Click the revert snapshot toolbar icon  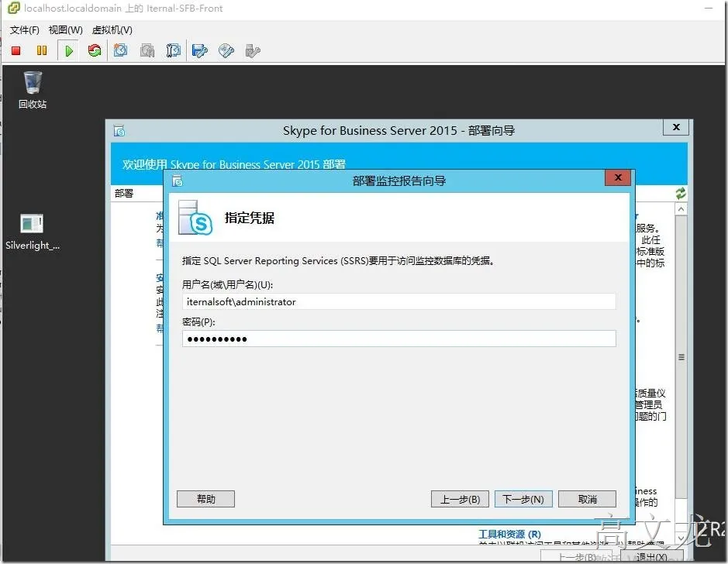[147, 50]
